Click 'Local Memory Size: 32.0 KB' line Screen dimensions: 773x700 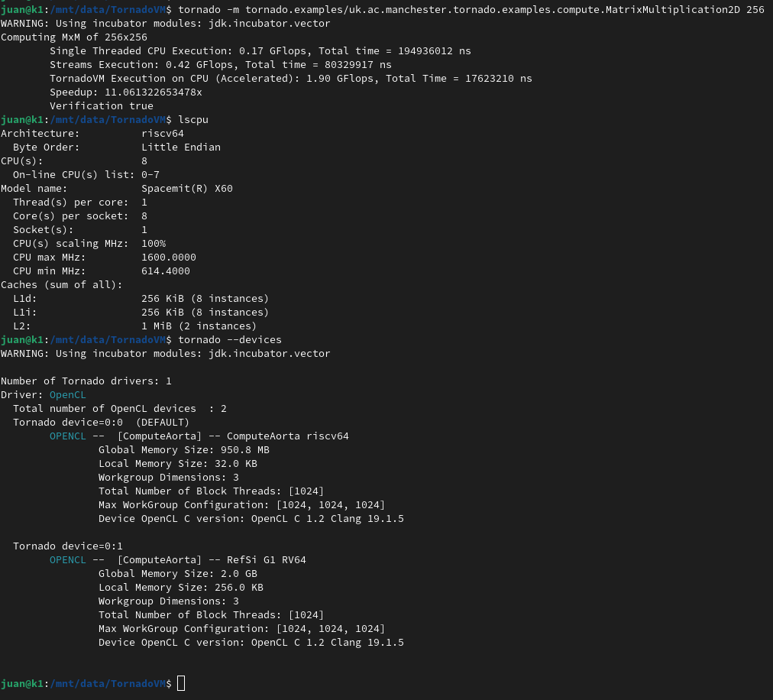tap(178, 464)
